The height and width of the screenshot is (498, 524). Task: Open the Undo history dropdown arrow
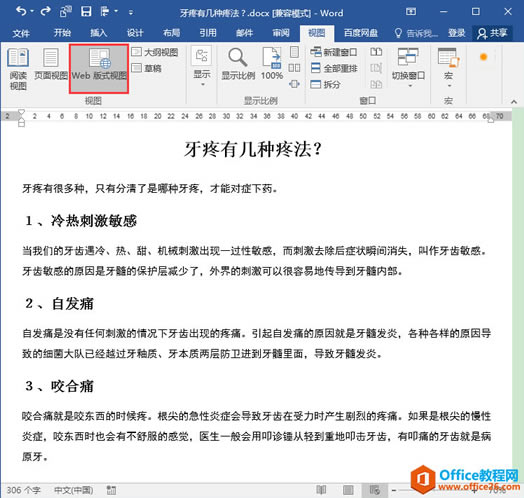point(32,12)
